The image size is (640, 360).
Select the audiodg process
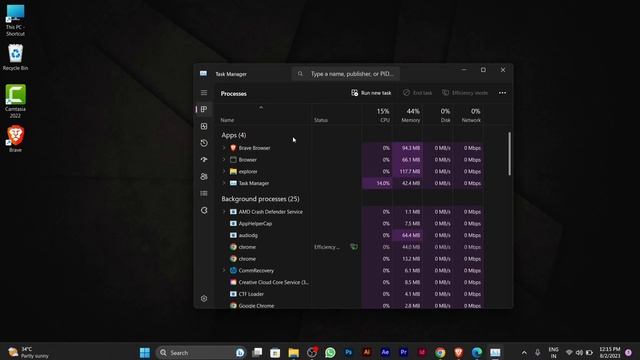[248, 236]
